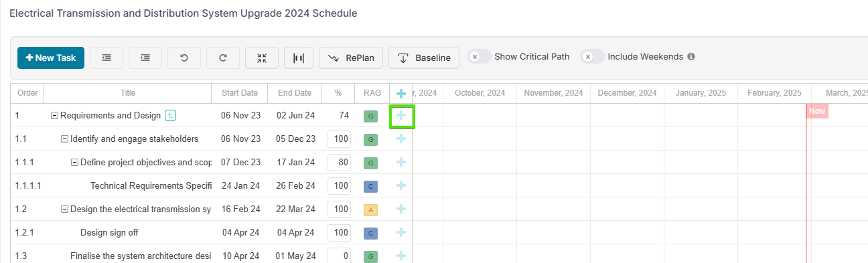Click the collapse-arrows toolbar icon

coord(262,58)
